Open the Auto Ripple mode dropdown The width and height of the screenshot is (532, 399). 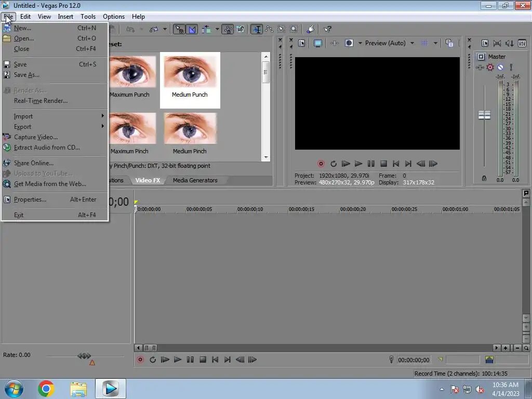coord(217,29)
